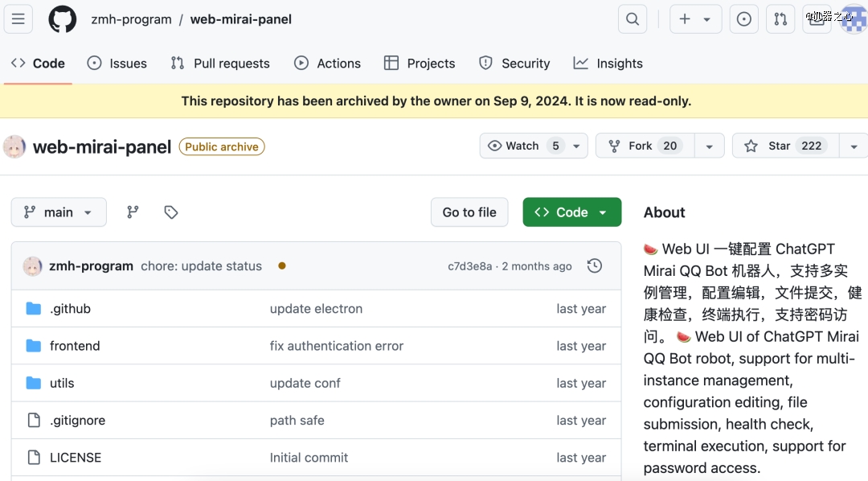Click the Fork count 20
Viewport: 868px width, 481px height.
click(x=669, y=146)
